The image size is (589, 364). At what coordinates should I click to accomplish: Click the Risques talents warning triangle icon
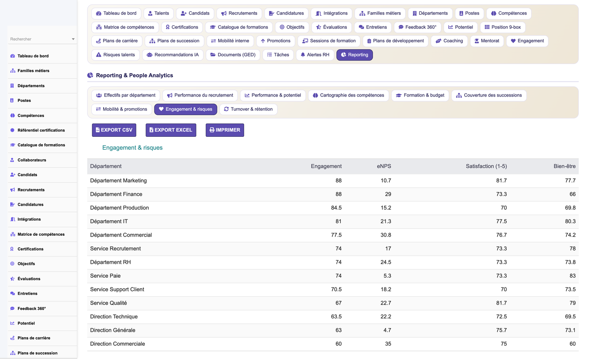[x=99, y=55]
